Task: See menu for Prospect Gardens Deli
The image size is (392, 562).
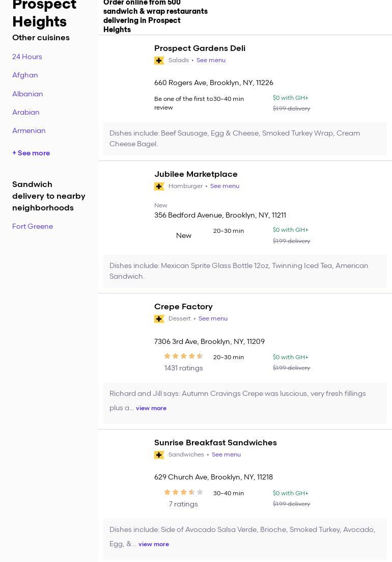Action: 211,60
